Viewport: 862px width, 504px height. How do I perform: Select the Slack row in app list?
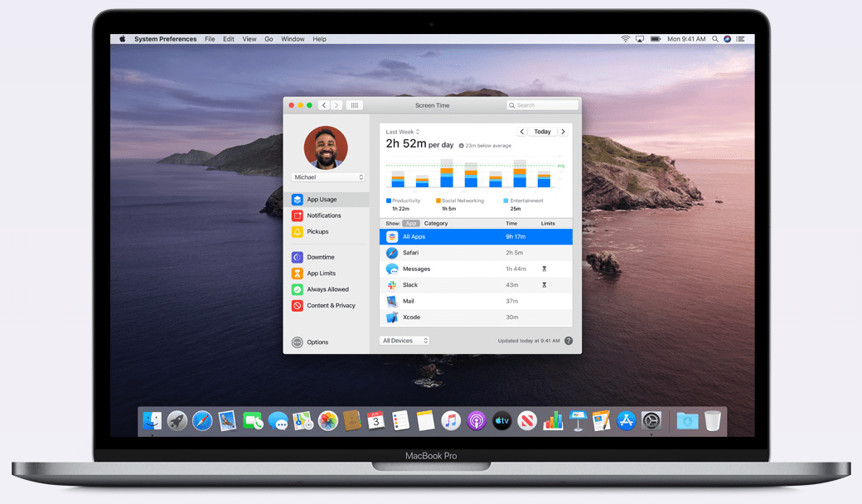pos(476,284)
